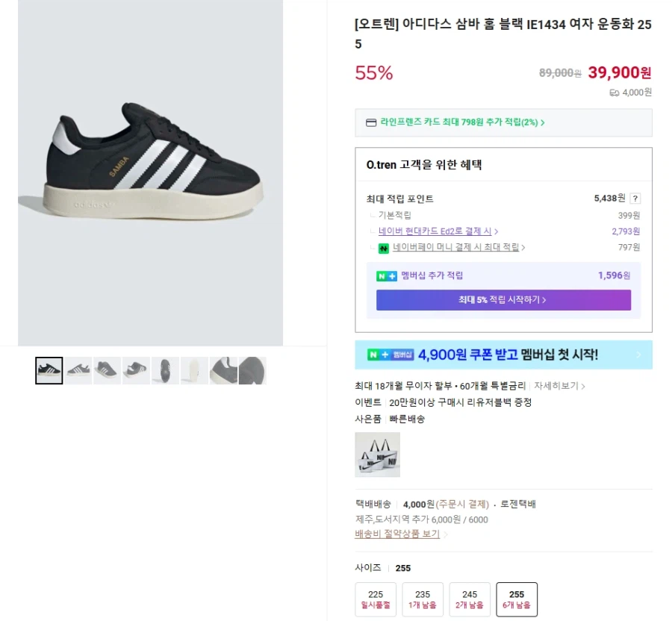Click the coupon icon next to 4,000원
The height and width of the screenshot is (621, 672).
click(x=614, y=92)
